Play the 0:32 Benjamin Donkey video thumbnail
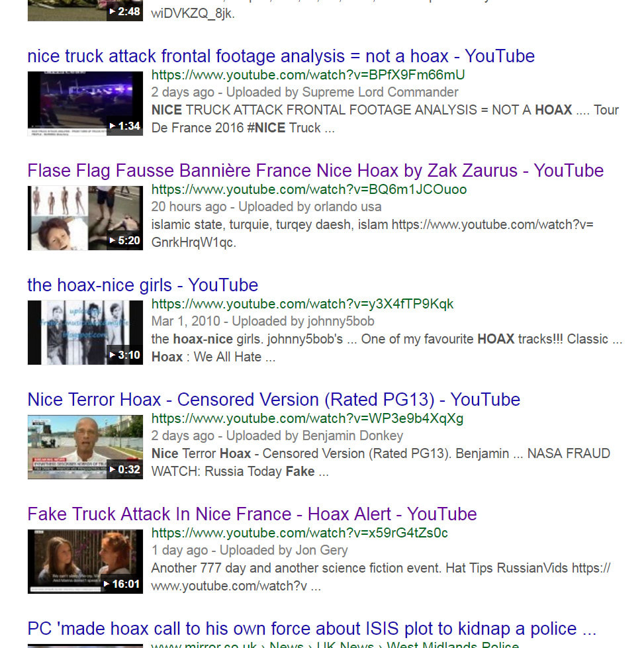The image size is (644, 648). (x=85, y=447)
